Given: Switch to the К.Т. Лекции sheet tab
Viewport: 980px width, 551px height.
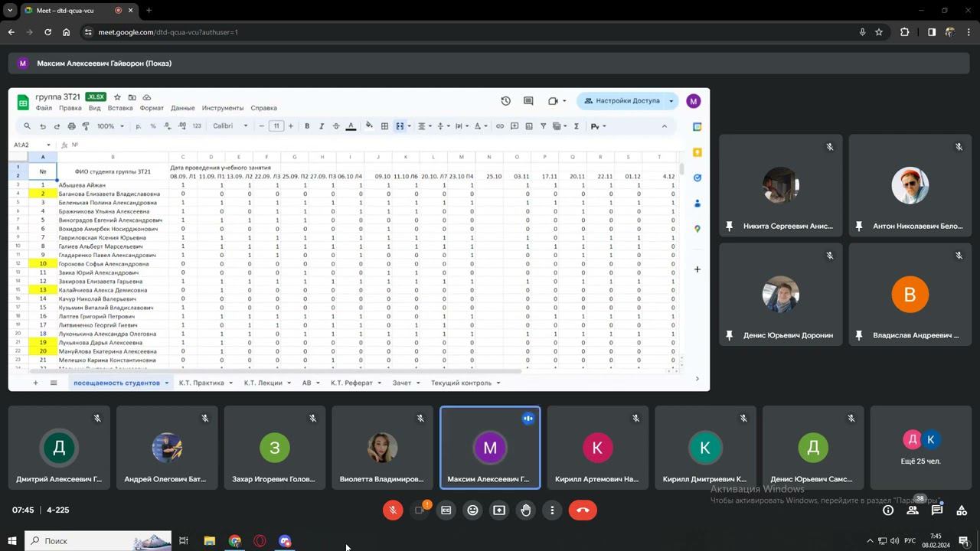Looking at the screenshot, I should (263, 383).
